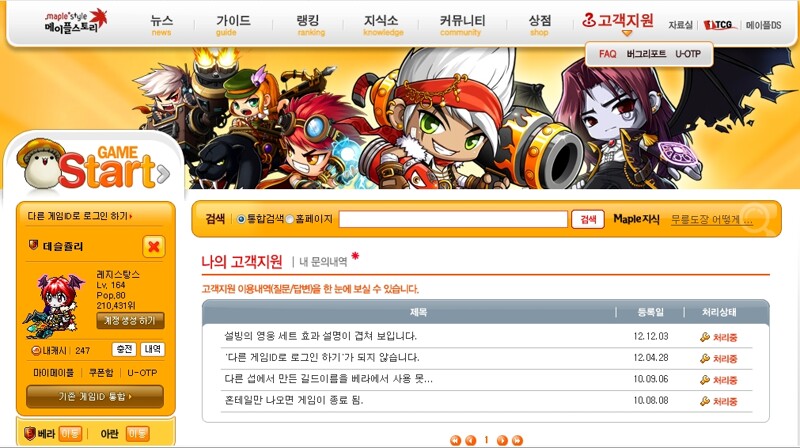Expand 다른 게임ID로 로그인 하기 arrow link

pos(80,216)
